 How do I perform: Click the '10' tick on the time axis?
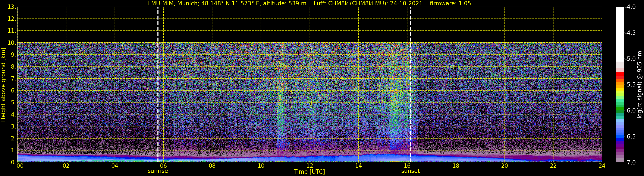(261, 166)
